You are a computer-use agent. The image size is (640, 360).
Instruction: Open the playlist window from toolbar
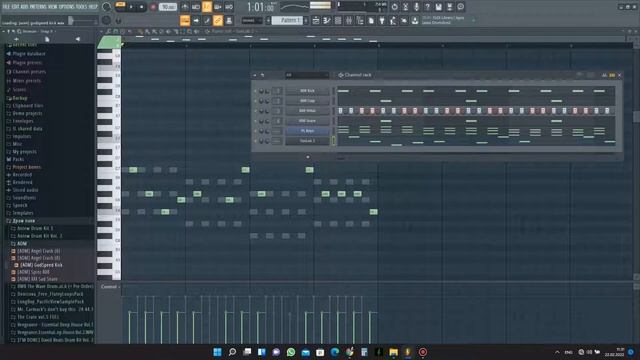tap(316, 20)
